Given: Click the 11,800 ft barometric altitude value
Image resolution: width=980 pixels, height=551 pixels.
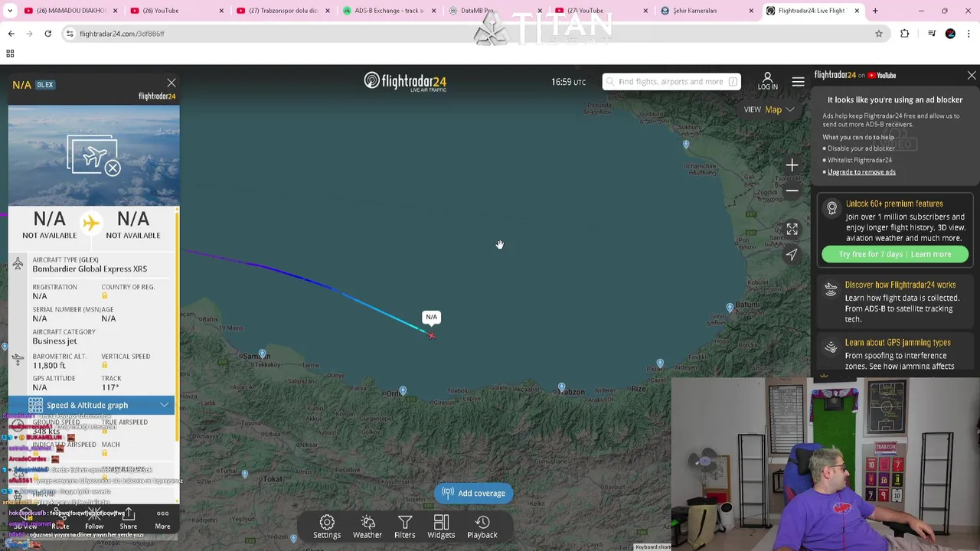Looking at the screenshot, I should tap(49, 366).
